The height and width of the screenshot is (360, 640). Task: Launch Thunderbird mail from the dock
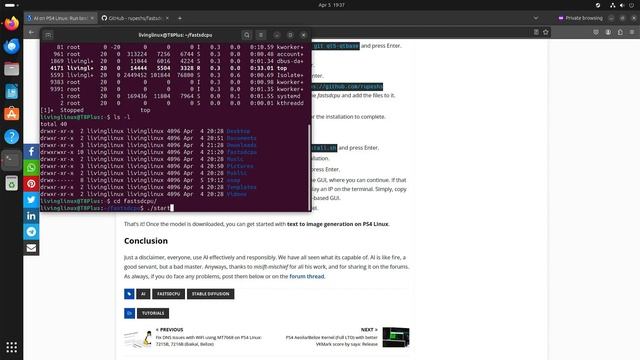coord(11,46)
